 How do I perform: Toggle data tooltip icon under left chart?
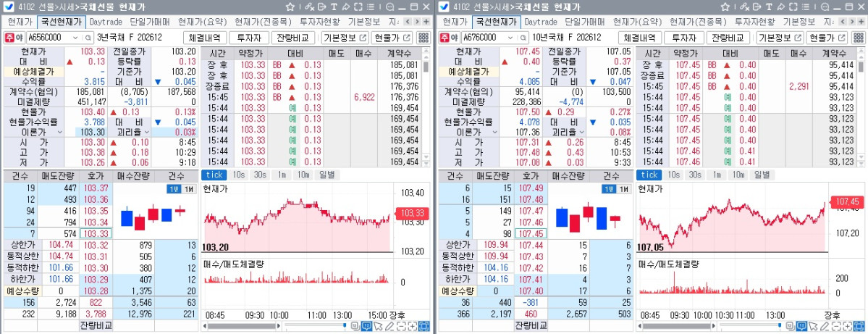coord(366,326)
